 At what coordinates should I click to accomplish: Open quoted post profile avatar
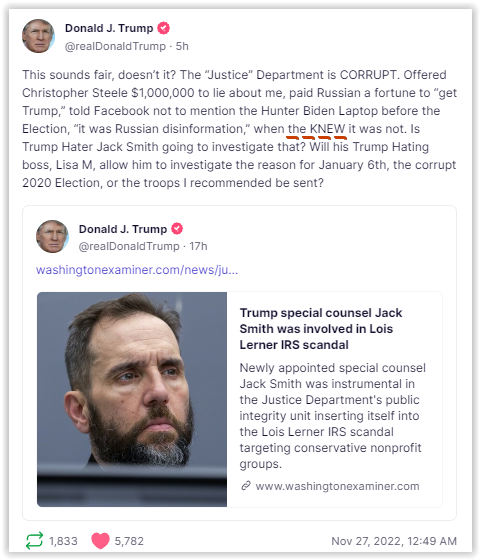52,236
